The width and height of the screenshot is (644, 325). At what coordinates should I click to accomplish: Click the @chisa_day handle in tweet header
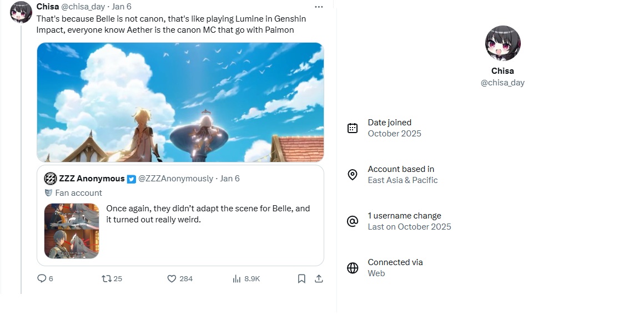(x=83, y=7)
